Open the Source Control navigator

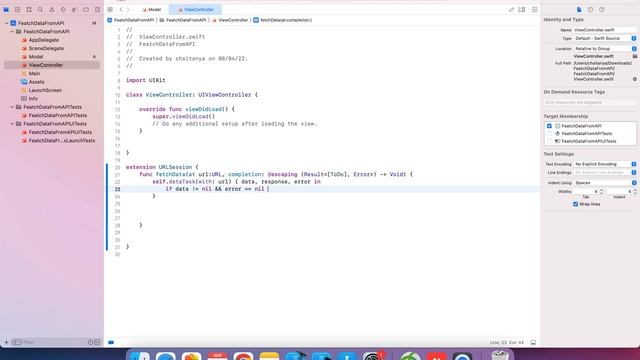(x=18, y=9)
